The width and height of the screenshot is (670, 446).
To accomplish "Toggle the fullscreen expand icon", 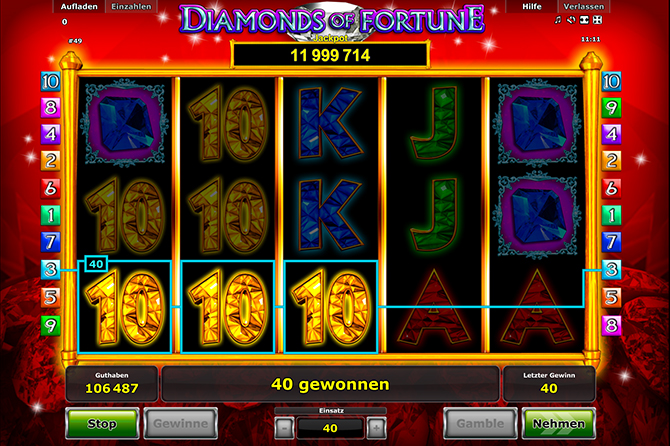I will (x=597, y=20).
